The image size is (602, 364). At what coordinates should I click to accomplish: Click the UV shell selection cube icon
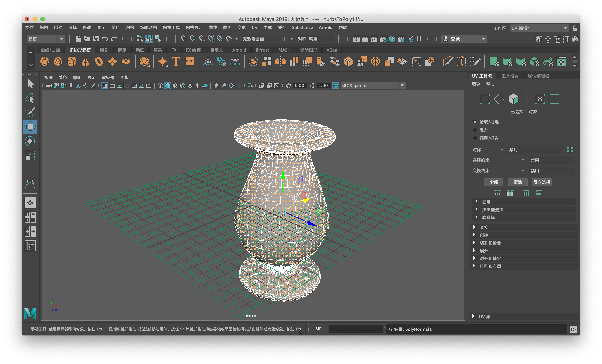point(513,99)
